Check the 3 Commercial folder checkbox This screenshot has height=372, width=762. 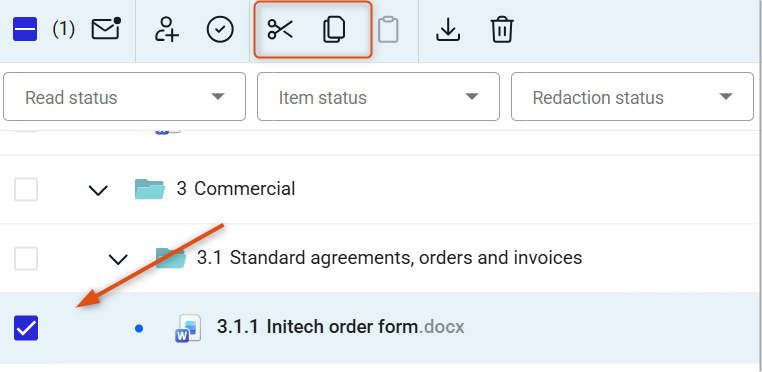click(x=26, y=189)
